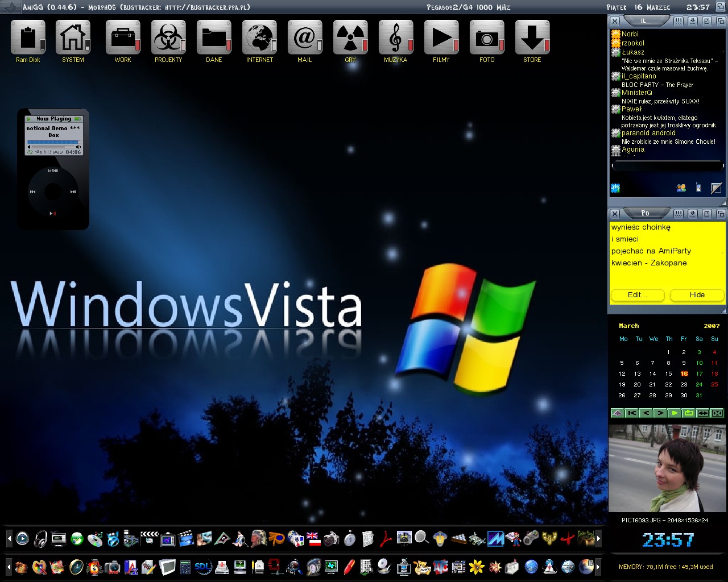Open the SYSTEM house icon
The image size is (728, 582).
(73, 38)
